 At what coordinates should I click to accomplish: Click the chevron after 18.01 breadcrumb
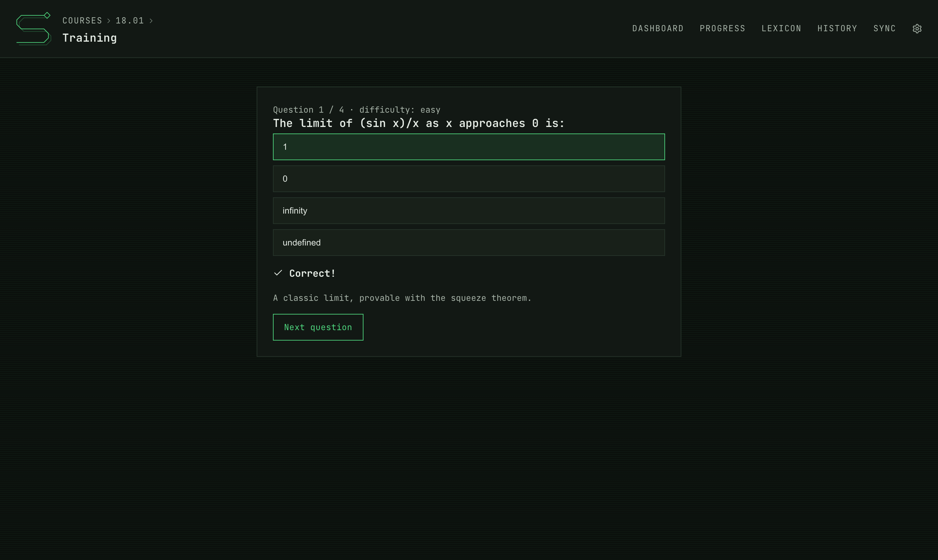click(x=151, y=21)
